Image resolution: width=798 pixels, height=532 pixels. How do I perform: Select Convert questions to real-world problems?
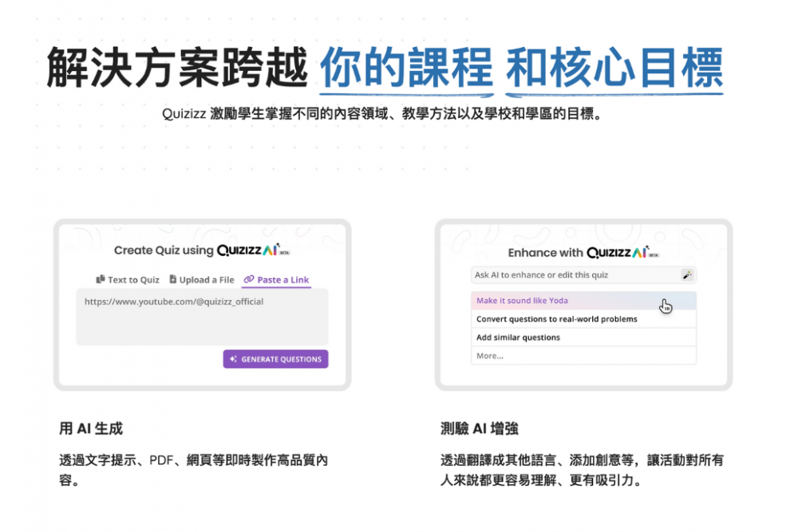click(559, 319)
